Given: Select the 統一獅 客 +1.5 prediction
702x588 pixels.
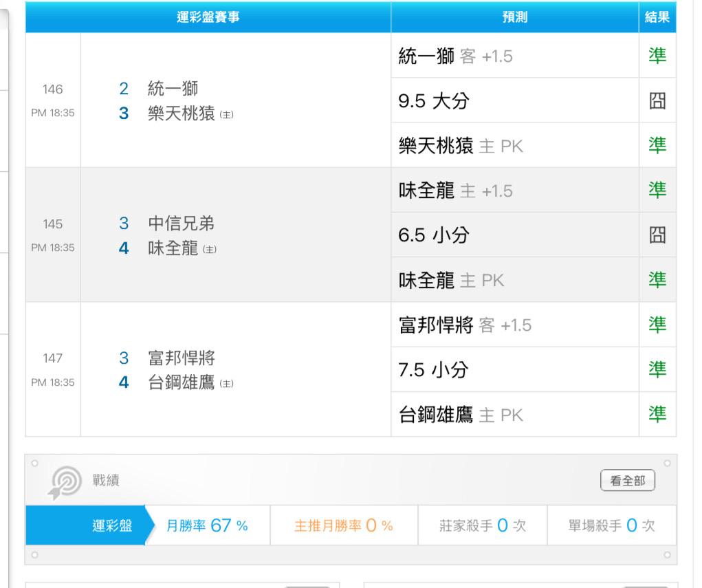Looking at the screenshot, I should pos(515,56).
